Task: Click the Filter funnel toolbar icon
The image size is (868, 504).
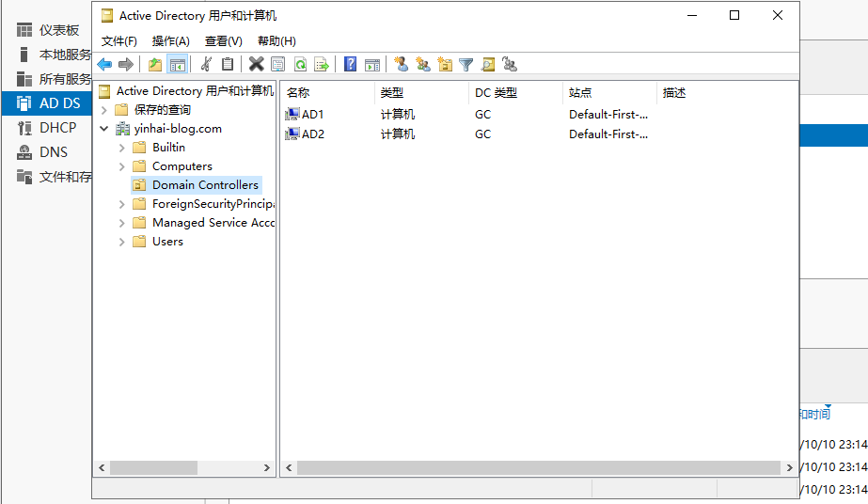Action: (466, 65)
